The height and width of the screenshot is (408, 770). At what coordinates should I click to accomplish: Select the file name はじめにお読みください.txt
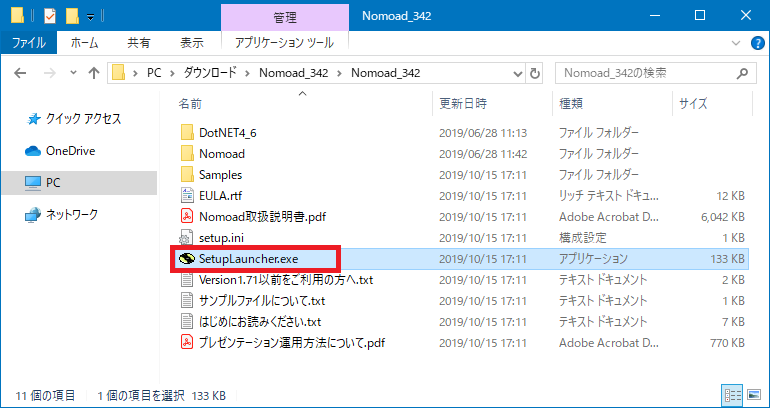[x=260, y=322]
